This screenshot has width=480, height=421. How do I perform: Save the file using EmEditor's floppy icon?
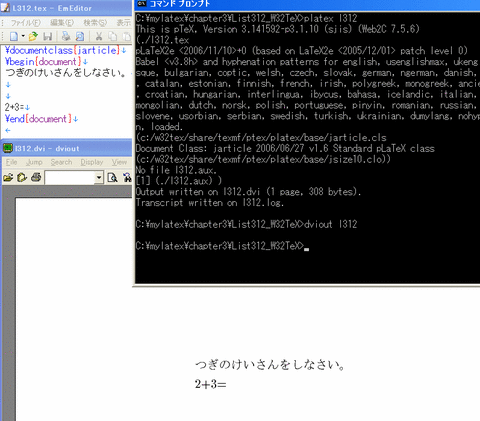coord(48,36)
